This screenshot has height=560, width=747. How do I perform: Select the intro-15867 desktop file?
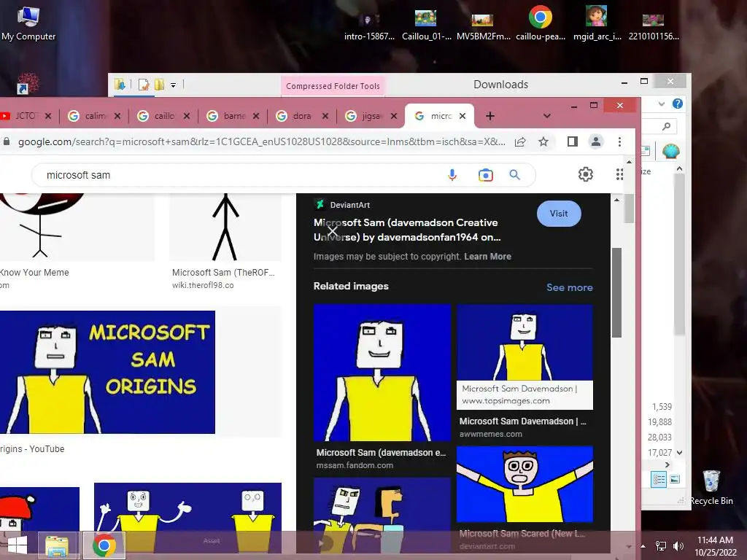[369, 25]
